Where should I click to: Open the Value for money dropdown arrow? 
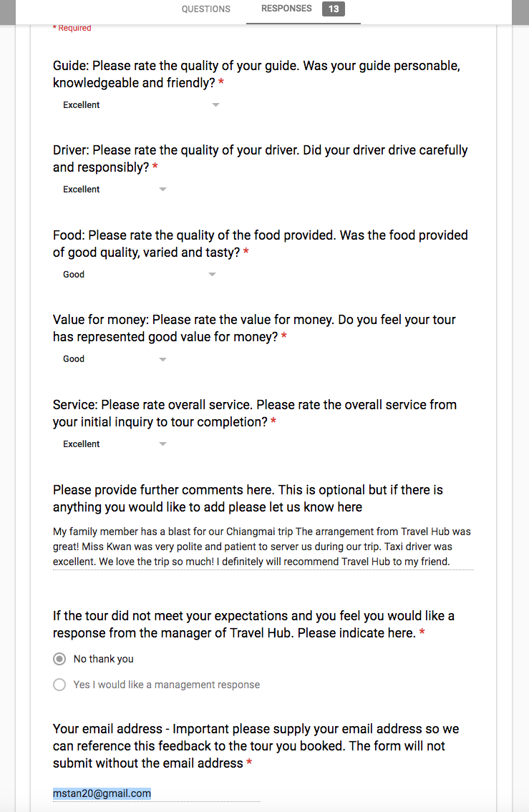(x=162, y=359)
